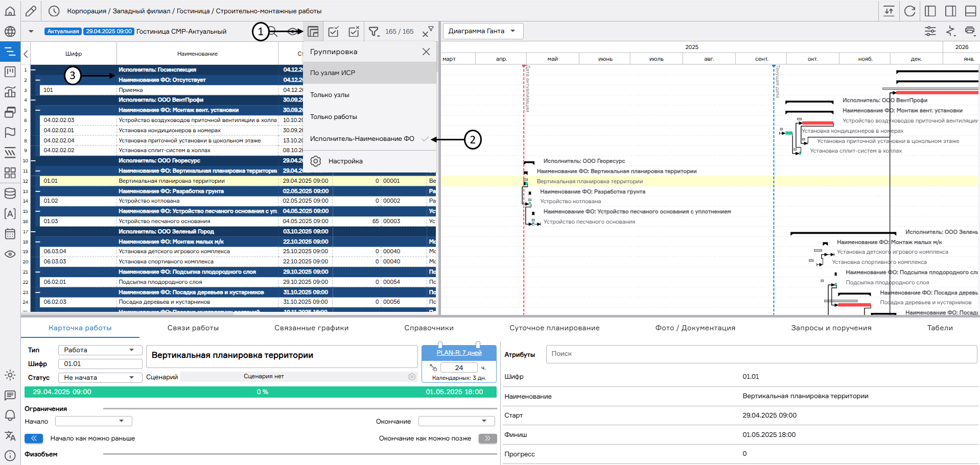Toggle 'Finish as late as possible' arrow button

coord(487,438)
